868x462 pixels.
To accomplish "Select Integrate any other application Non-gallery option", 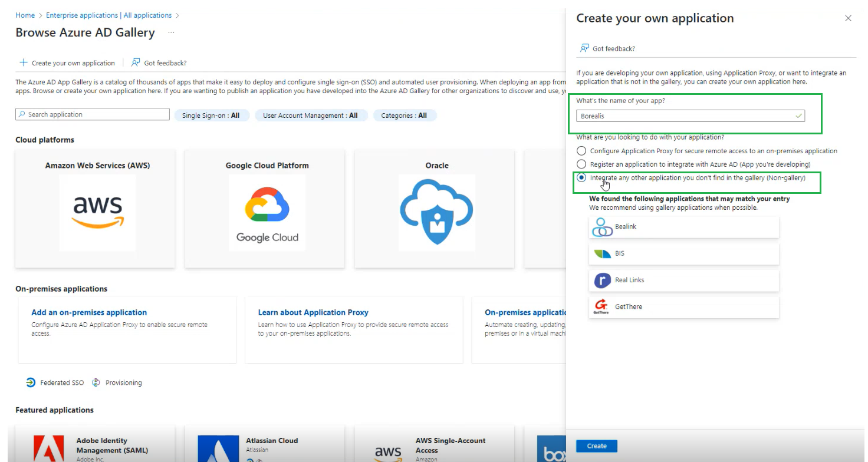I will tap(581, 177).
